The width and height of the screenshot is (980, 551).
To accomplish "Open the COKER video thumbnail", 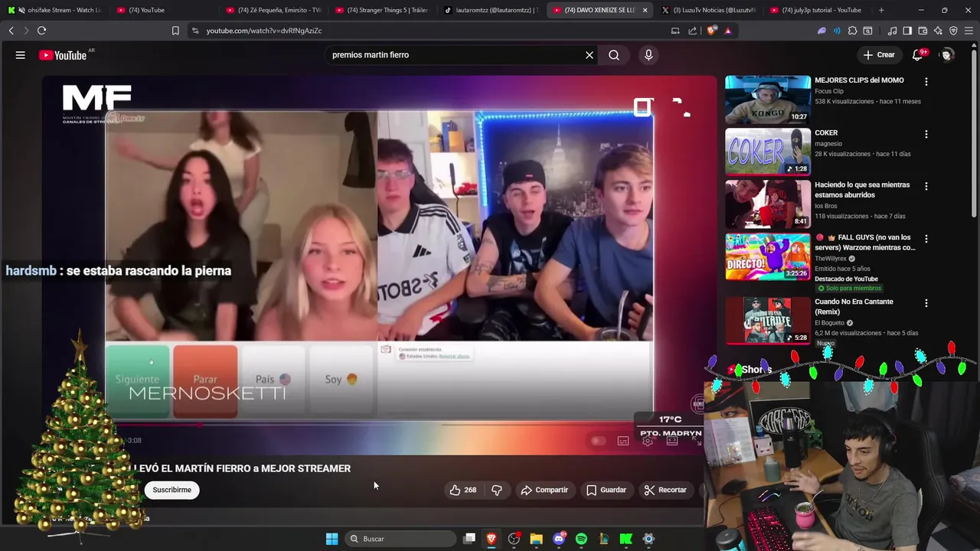I will [x=768, y=152].
